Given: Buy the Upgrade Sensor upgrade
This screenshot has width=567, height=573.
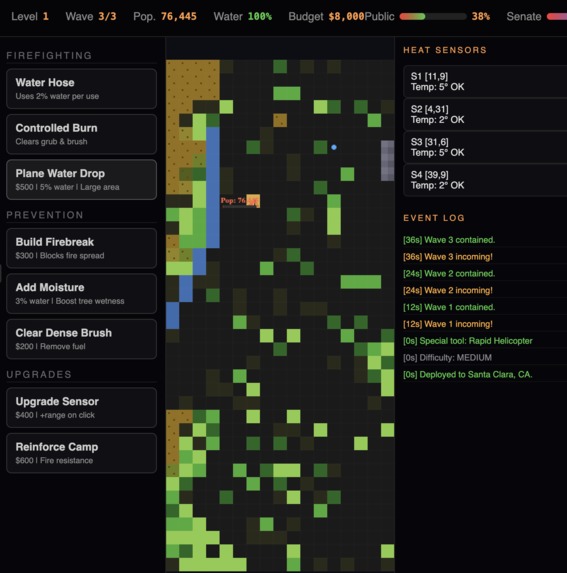Looking at the screenshot, I should point(81,407).
